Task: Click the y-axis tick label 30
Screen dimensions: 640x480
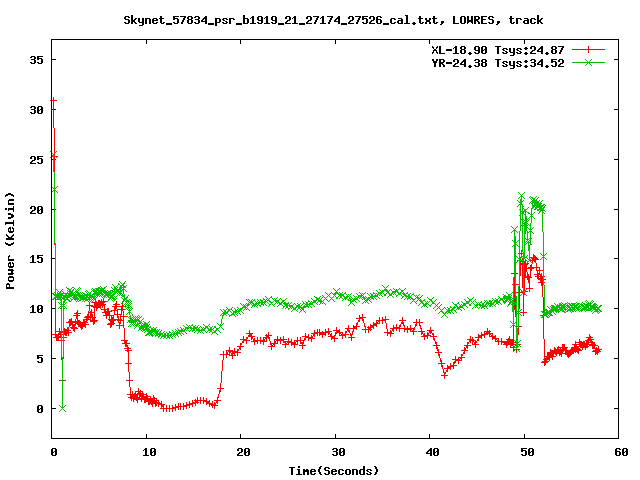Action: coord(36,110)
